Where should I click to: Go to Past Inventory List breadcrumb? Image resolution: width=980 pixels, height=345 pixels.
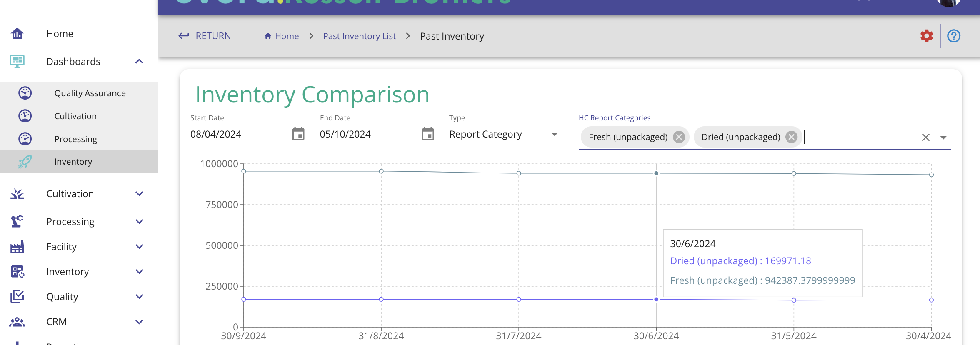click(x=359, y=36)
